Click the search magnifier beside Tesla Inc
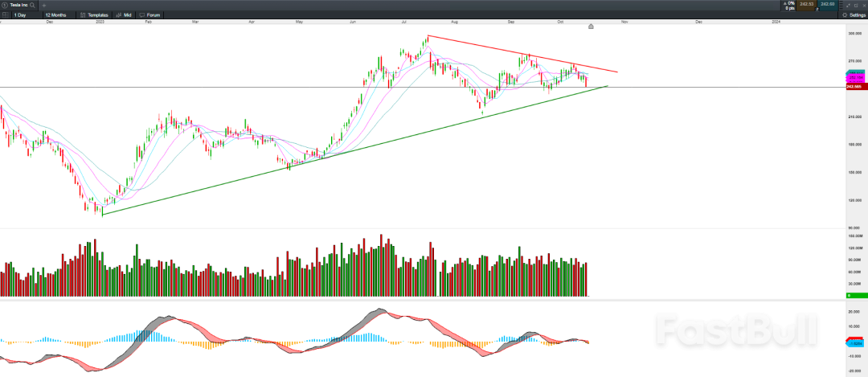 click(x=33, y=5)
